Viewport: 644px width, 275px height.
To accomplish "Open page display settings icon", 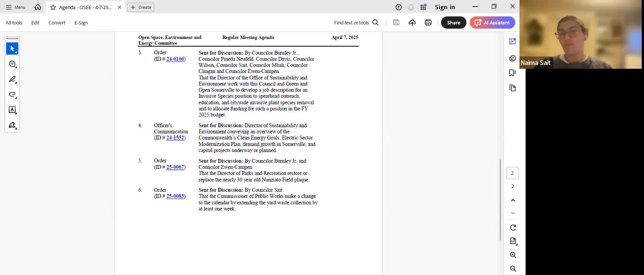I will pyautogui.click(x=513, y=241).
